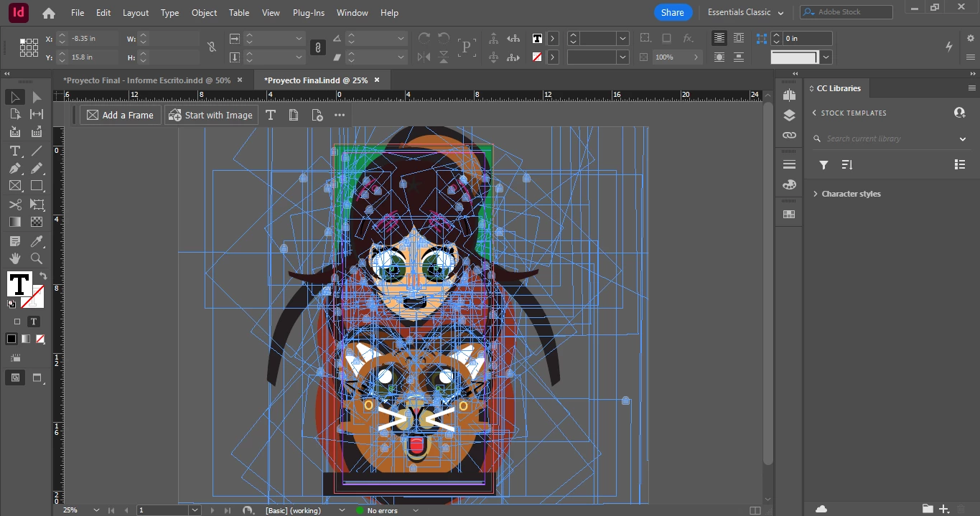Select the Type tool in toolbox
980x516 pixels.
click(x=15, y=151)
